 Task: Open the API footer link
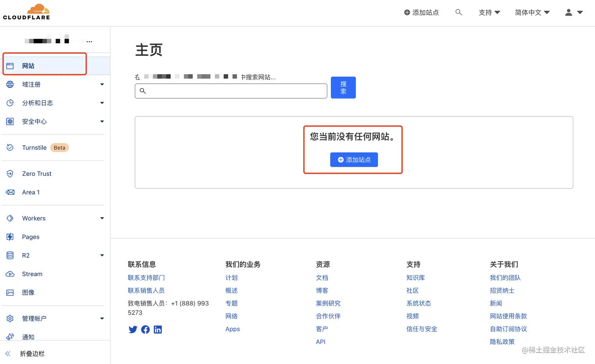321,342
